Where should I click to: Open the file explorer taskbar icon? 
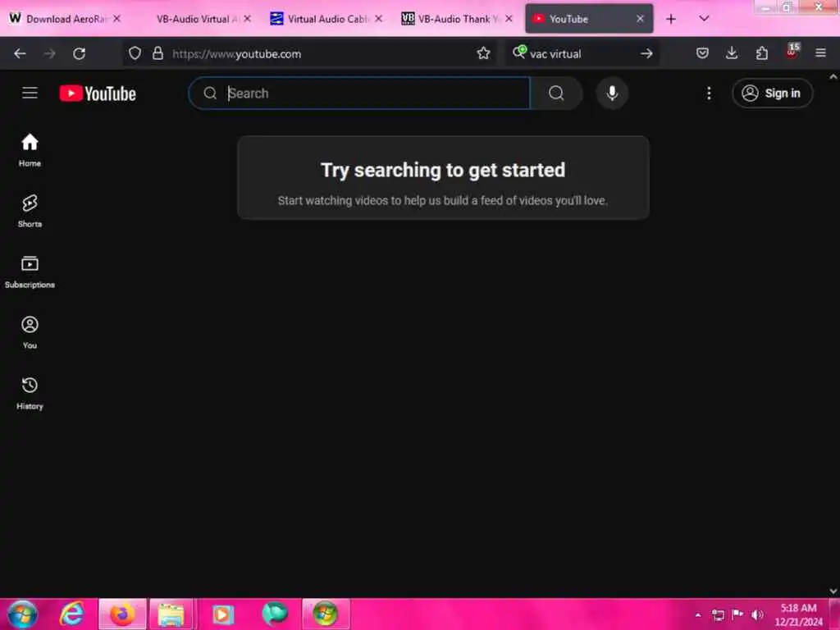(x=171, y=614)
